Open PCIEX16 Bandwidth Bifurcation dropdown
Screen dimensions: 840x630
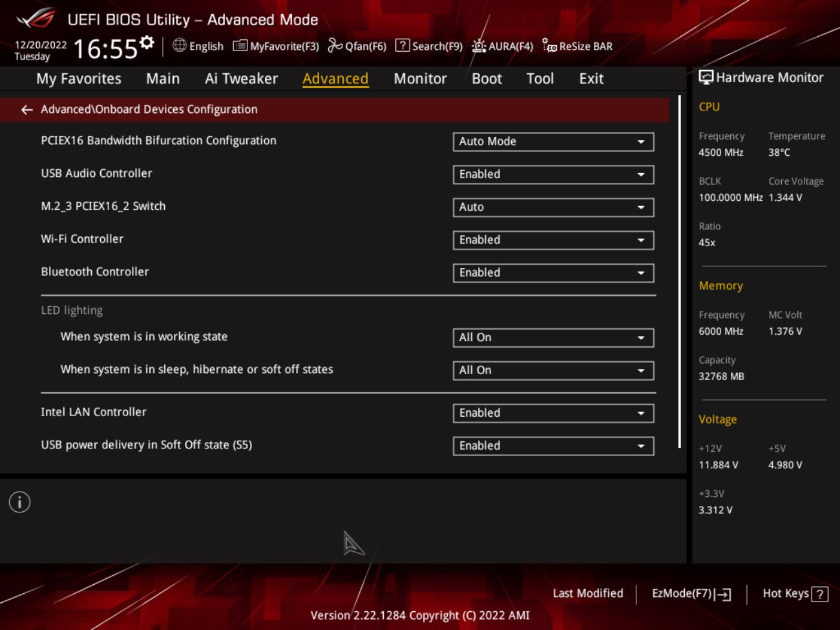click(553, 142)
